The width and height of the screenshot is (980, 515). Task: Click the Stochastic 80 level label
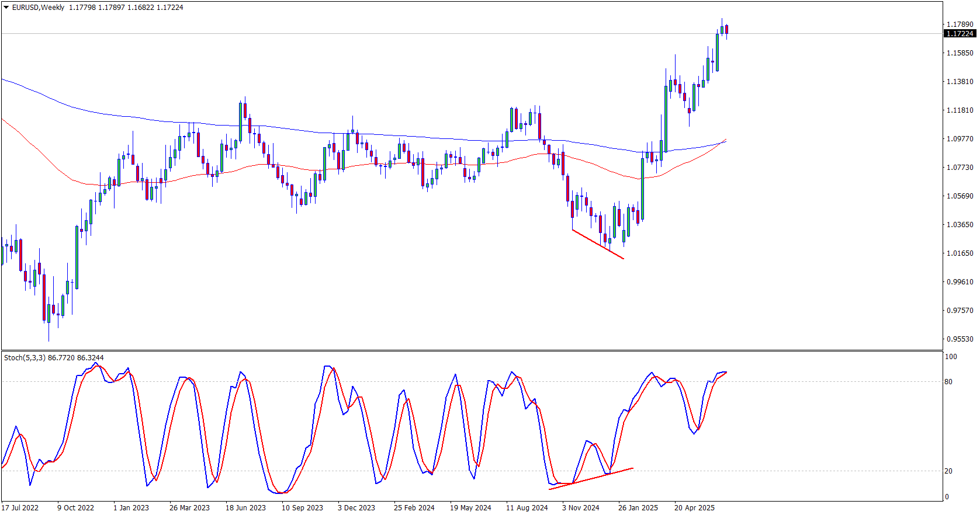click(948, 382)
